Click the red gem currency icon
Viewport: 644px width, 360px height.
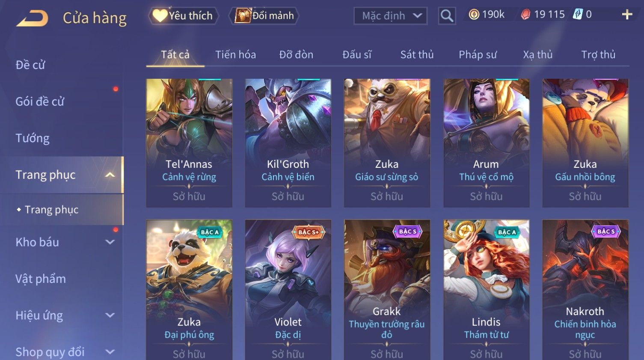click(x=525, y=15)
